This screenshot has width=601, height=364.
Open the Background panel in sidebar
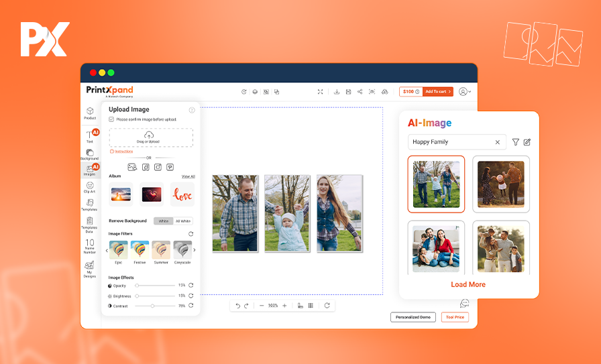90,154
